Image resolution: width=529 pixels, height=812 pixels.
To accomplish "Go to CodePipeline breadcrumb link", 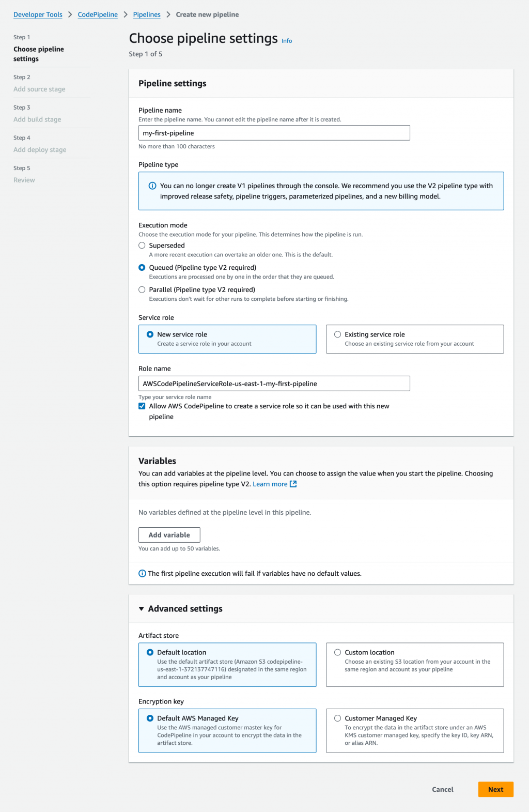I will pyautogui.click(x=98, y=14).
